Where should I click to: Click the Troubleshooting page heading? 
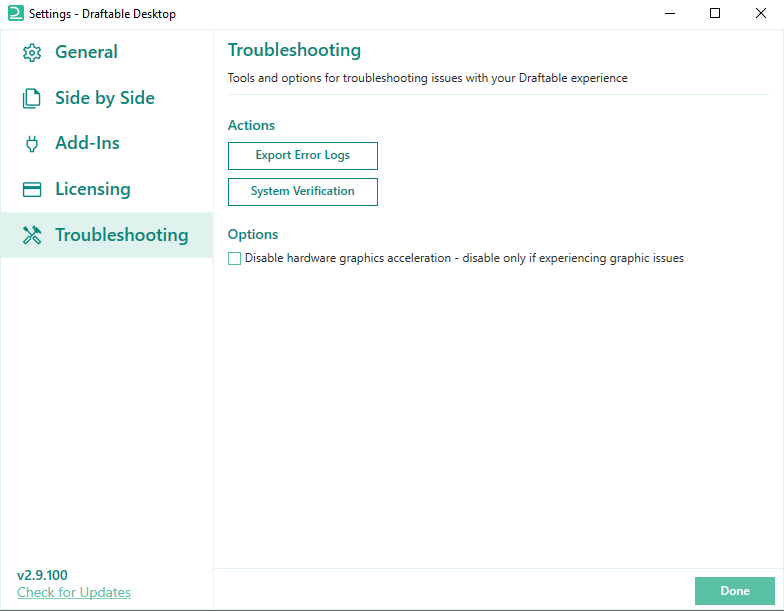click(294, 50)
